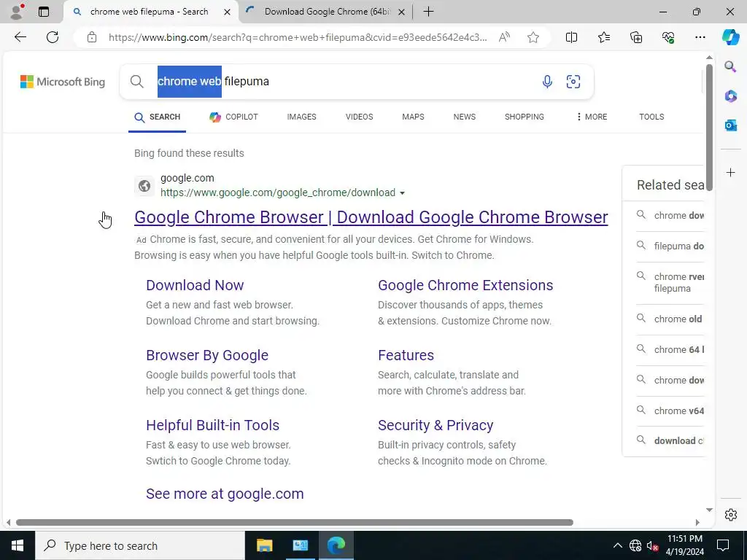This screenshot has height=560, width=747.
Task: Click See more at google.com
Action: click(x=225, y=494)
